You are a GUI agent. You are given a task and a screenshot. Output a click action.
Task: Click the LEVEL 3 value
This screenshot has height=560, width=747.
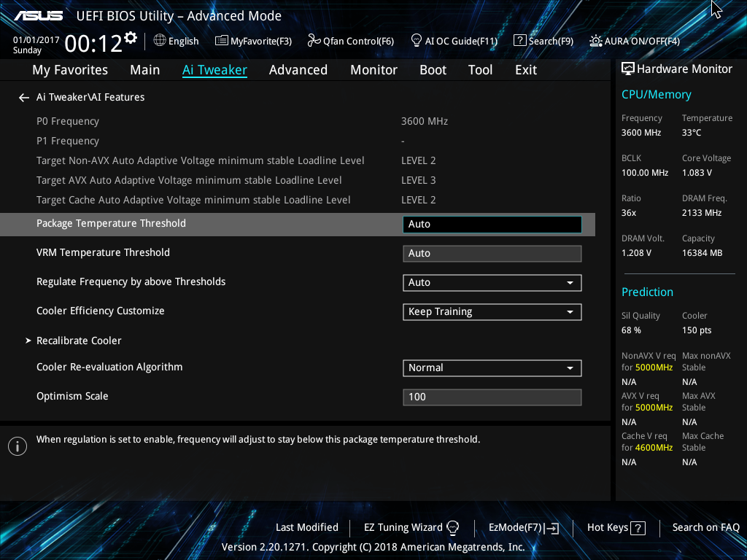click(x=418, y=181)
